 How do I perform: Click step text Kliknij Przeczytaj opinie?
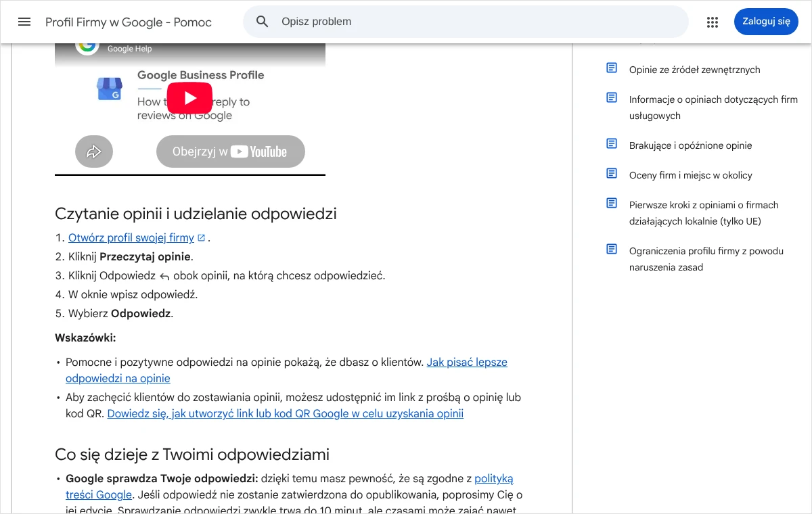[x=131, y=257]
